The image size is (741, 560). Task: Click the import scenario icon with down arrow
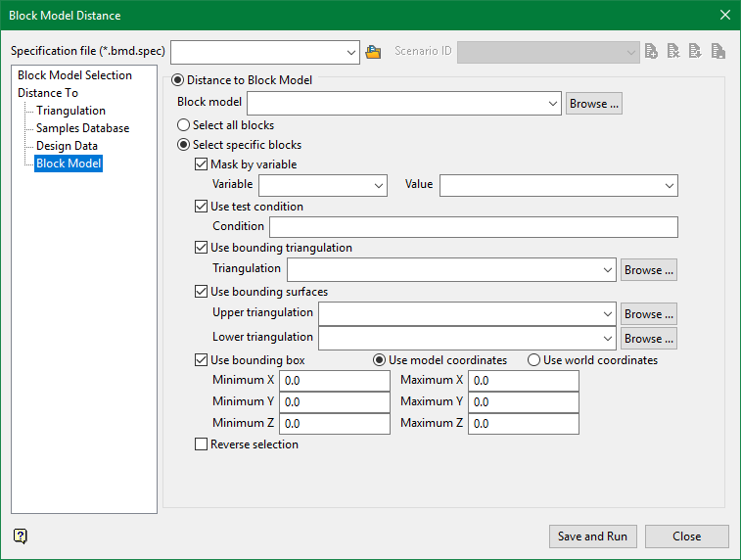tap(696, 52)
